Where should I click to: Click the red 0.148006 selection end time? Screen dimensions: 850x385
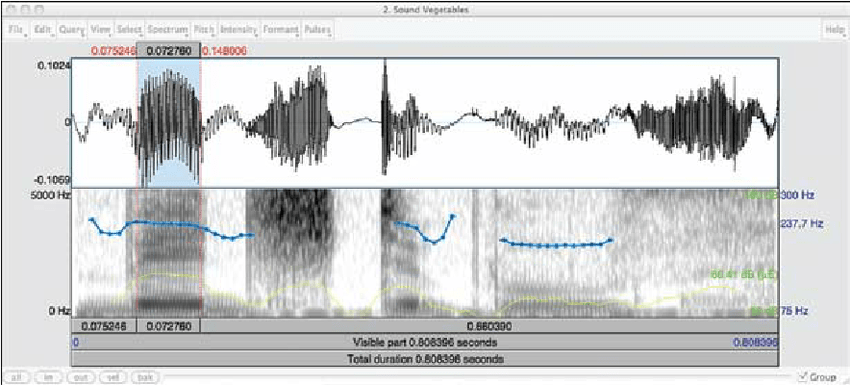[x=224, y=51]
